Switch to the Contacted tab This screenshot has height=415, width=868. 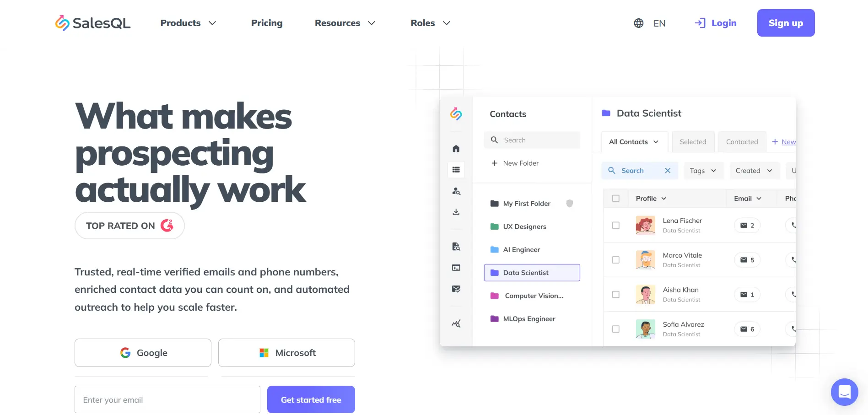[742, 142]
